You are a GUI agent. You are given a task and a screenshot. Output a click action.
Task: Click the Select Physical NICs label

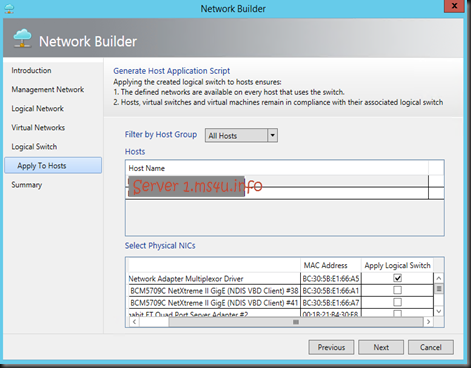[160, 246]
